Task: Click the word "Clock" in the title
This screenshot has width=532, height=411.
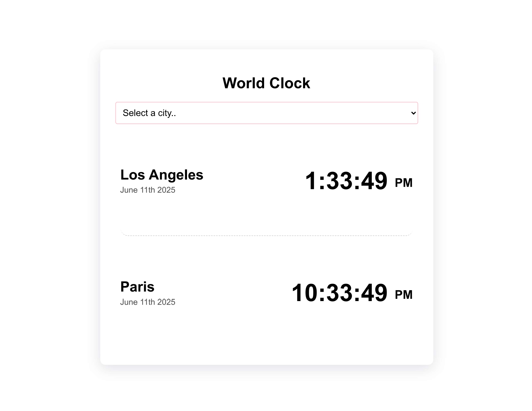Action: [x=290, y=83]
